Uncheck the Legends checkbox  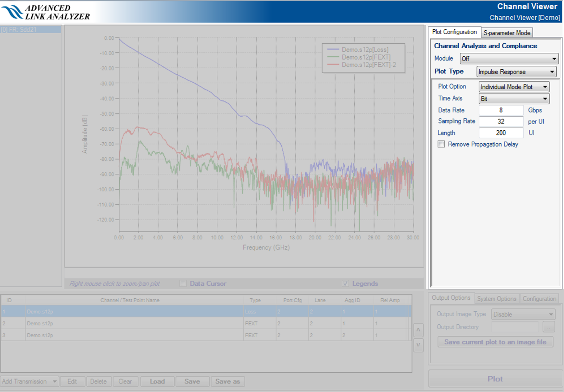point(345,284)
